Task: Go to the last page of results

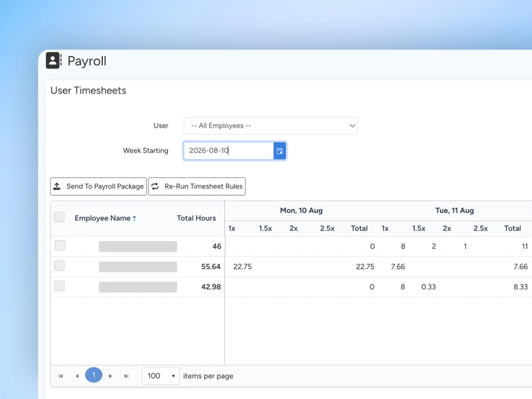Action: (126, 376)
